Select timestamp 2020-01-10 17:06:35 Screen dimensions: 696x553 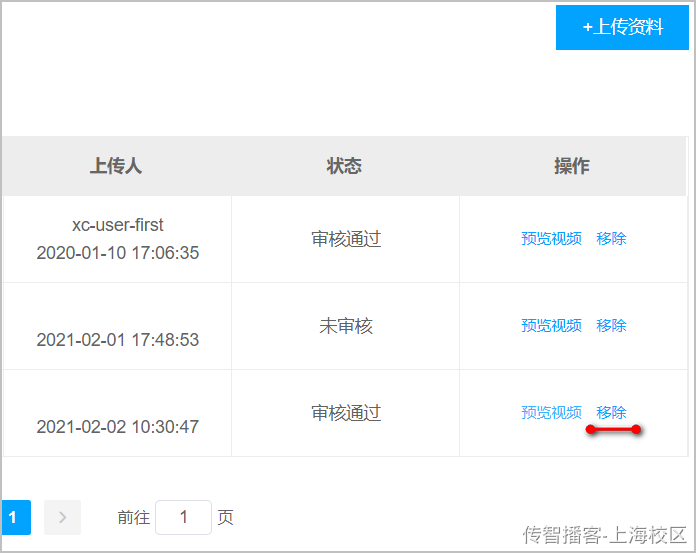118,253
